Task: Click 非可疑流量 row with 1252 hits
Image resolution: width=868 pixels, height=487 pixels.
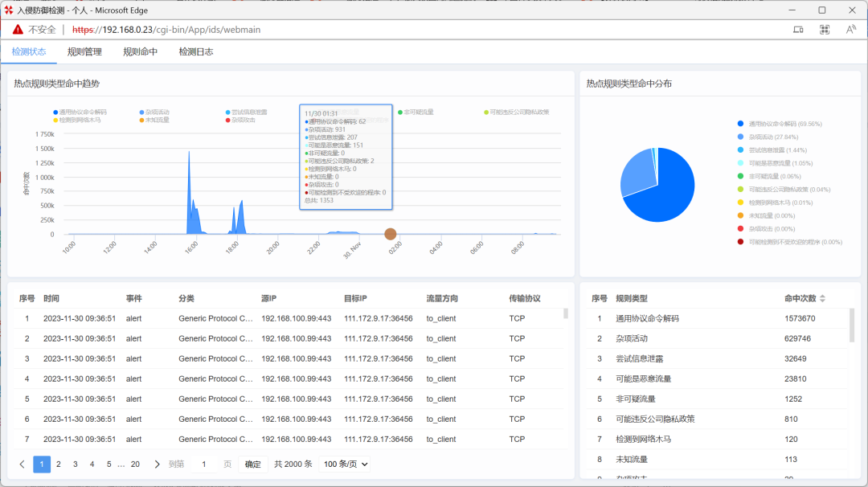Action: [x=717, y=399]
